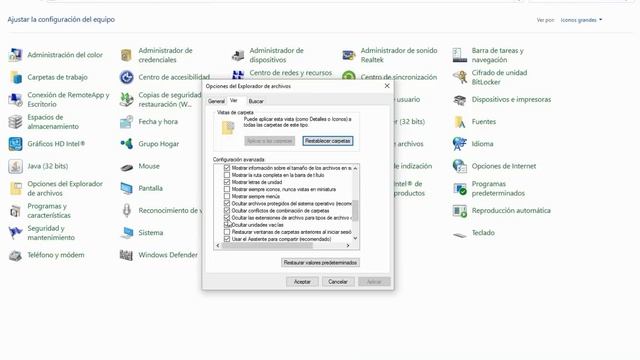The width and height of the screenshot is (640, 360).
Task: Select the Ver tab
Action: [234, 100]
